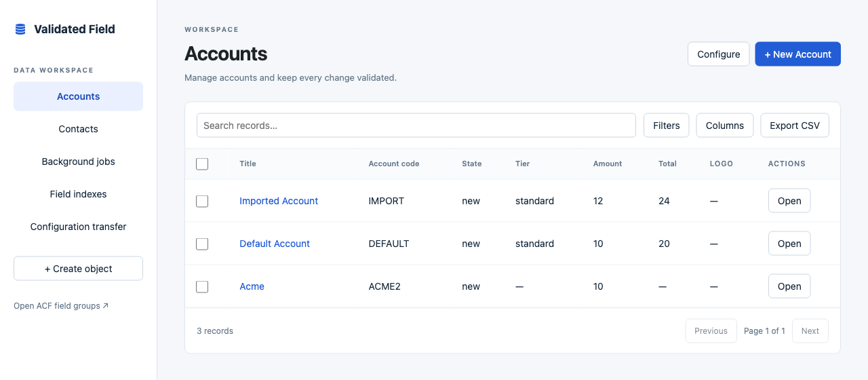Click the Next page button
Screen dimensions: 868x380
[x=810, y=330]
